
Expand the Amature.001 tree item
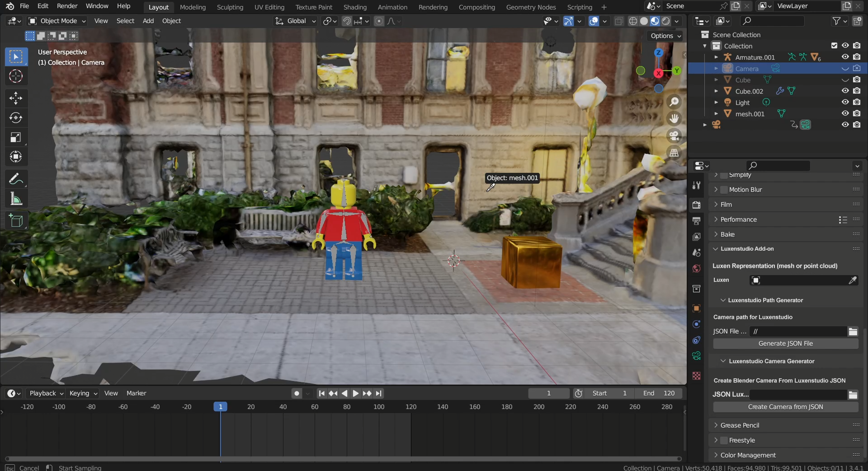click(716, 57)
